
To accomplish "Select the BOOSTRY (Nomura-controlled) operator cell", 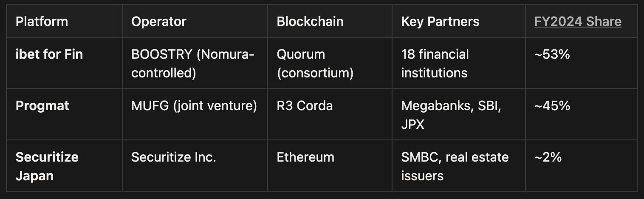I will [x=193, y=63].
